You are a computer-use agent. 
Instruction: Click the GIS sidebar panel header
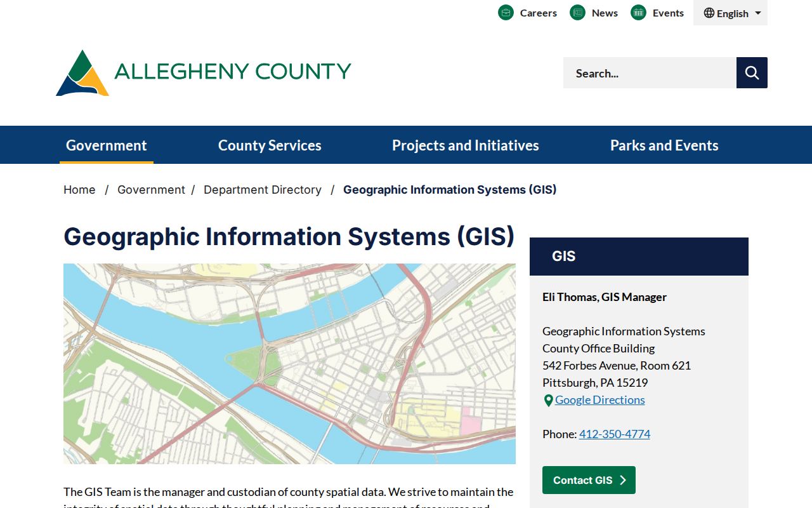639,257
